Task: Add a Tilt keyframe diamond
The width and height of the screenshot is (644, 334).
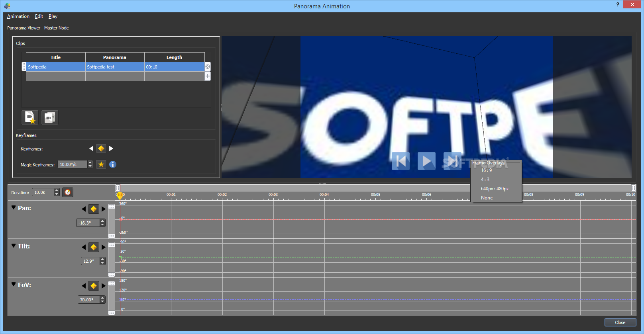Action: pyautogui.click(x=94, y=247)
